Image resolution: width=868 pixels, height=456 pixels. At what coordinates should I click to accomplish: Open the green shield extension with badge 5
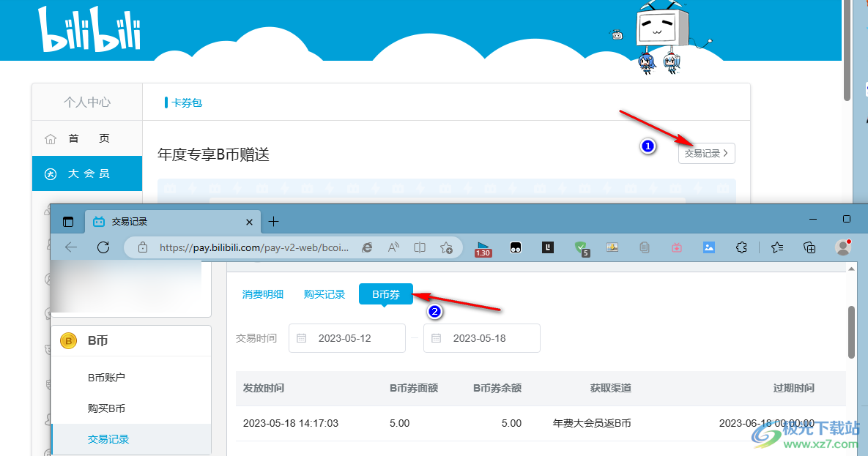pyautogui.click(x=582, y=249)
